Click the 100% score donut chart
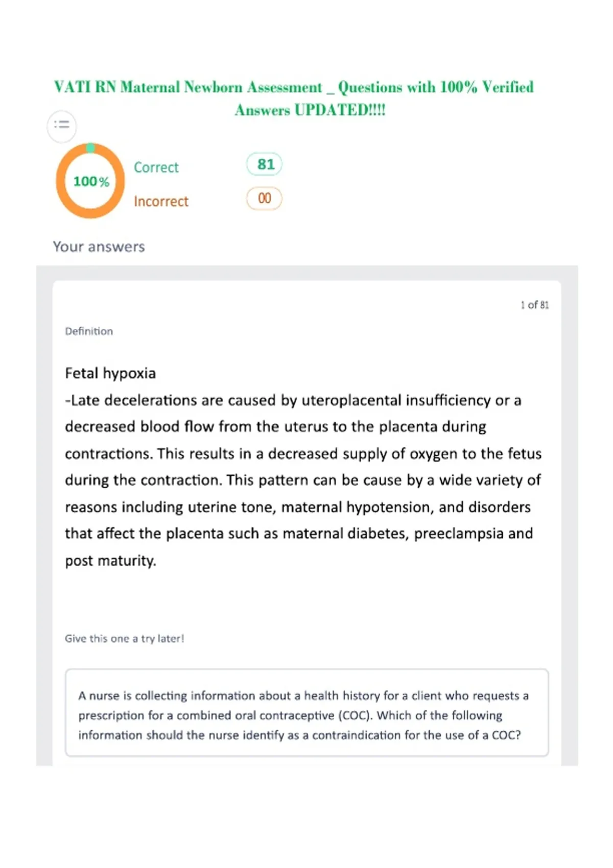 point(90,181)
